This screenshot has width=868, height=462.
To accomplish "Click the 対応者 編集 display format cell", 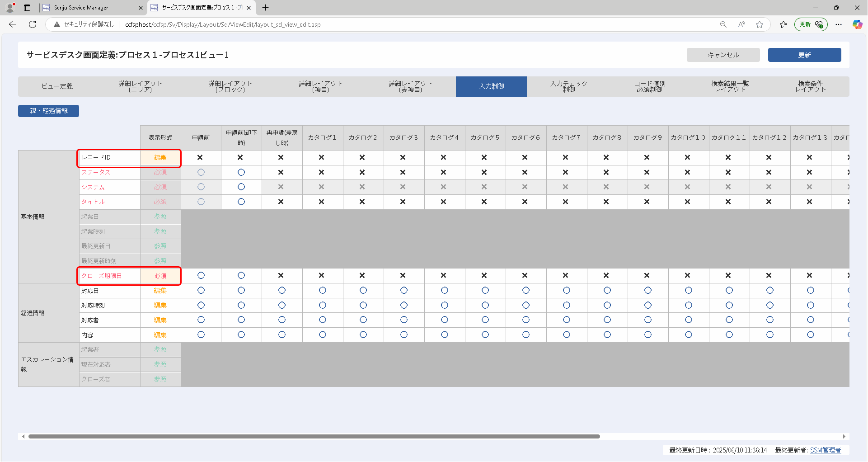I will (x=160, y=320).
